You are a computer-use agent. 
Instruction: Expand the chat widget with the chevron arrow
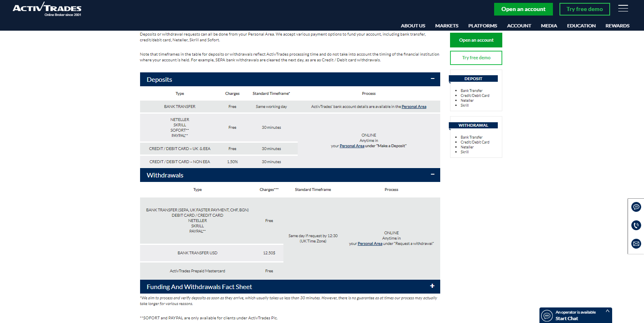(x=607, y=311)
